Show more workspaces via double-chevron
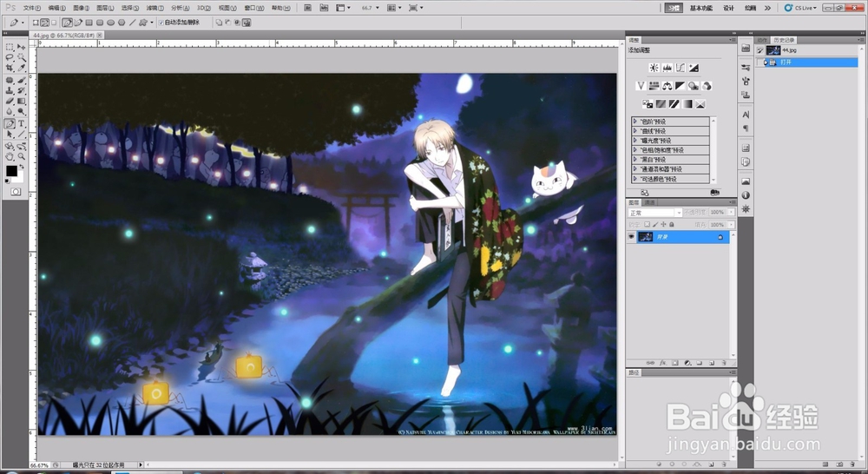The width and height of the screenshot is (868, 474). click(x=767, y=8)
